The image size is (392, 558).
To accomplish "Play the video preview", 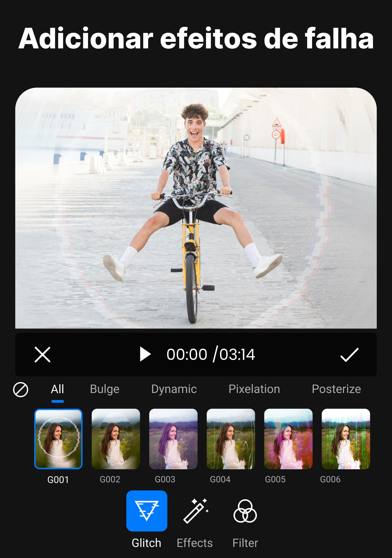I will (x=145, y=354).
